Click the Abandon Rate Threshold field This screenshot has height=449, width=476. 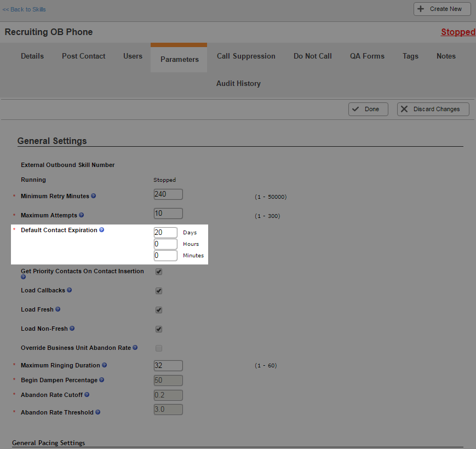pos(168,410)
